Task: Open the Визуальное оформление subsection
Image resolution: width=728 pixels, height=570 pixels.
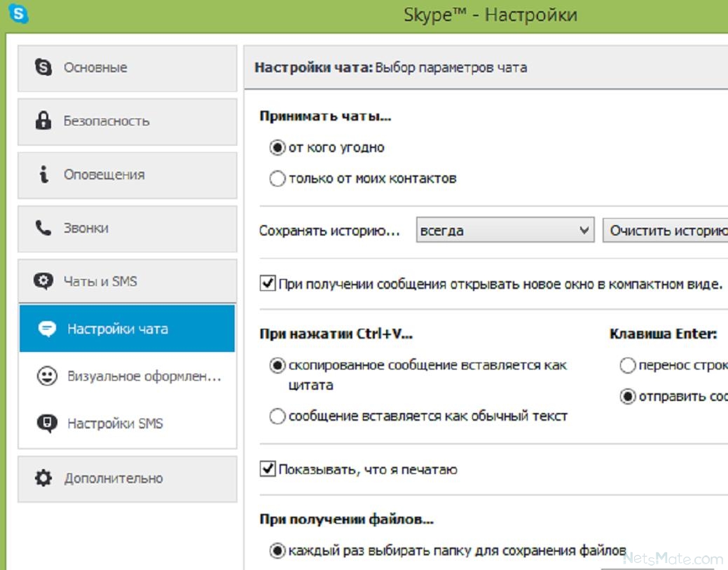Action: tap(128, 376)
